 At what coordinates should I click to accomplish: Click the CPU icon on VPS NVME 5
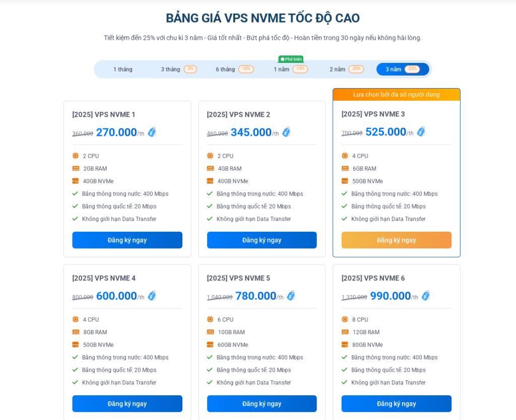(x=209, y=319)
